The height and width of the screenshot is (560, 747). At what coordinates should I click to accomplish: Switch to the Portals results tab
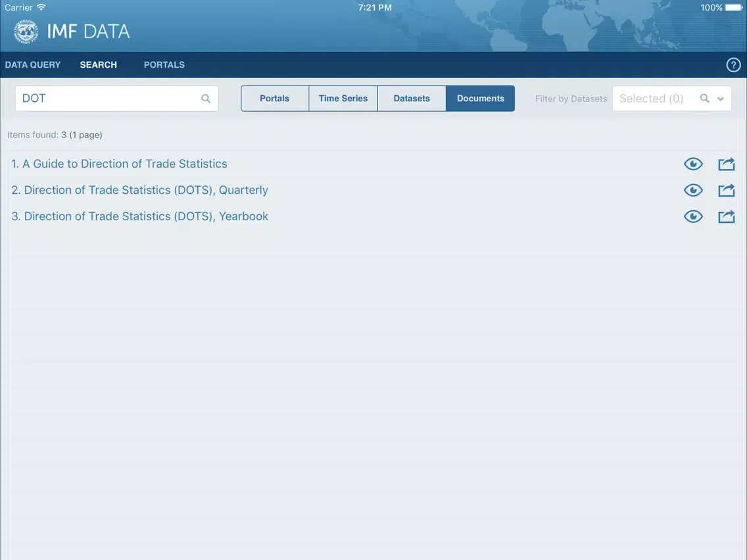[275, 99]
